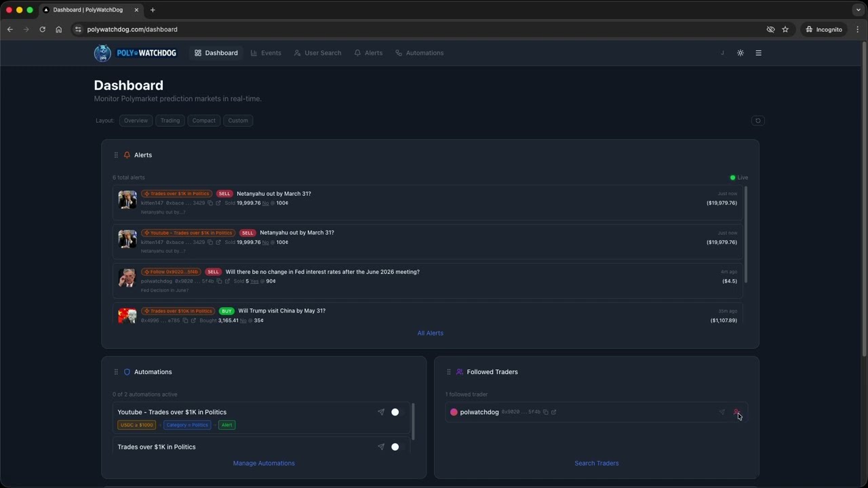Open Automations nav tab
868x488 pixels.
419,53
